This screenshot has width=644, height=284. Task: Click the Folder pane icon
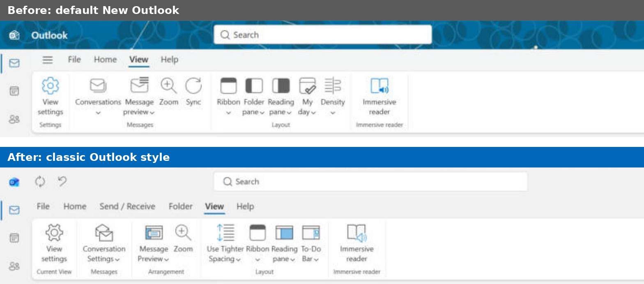tap(254, 86)
